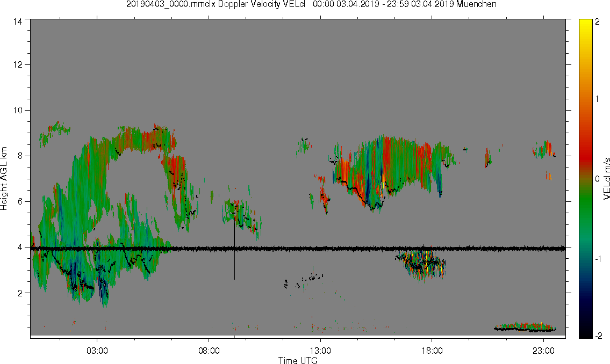Click the colorbar '-2' tick label
Screen dimensions: 610x364
pos(598,336)
